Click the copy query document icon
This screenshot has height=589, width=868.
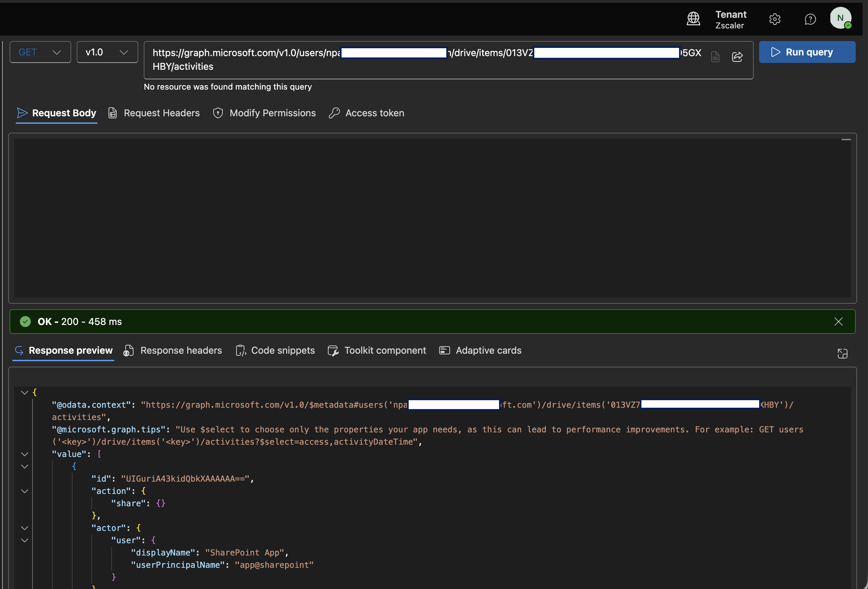coord(715,57)
